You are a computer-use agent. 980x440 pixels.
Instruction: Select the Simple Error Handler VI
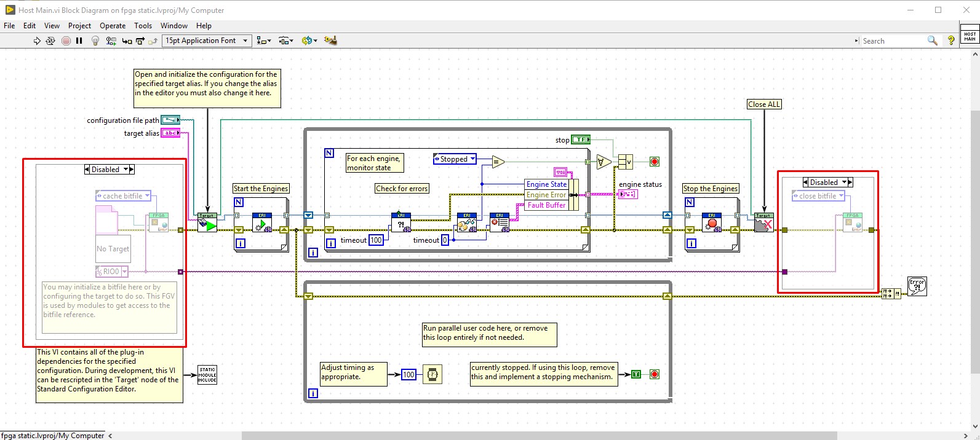point(917,286)
